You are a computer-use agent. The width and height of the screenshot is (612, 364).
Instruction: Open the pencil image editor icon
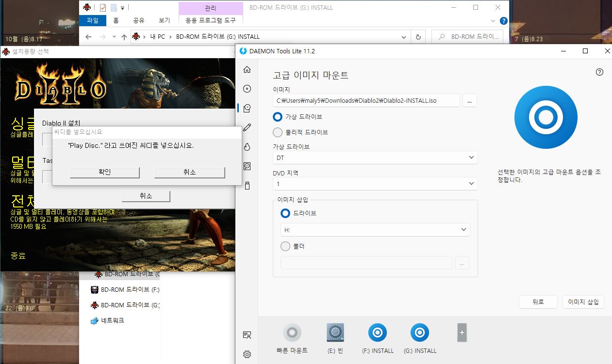tap(247, 127)
